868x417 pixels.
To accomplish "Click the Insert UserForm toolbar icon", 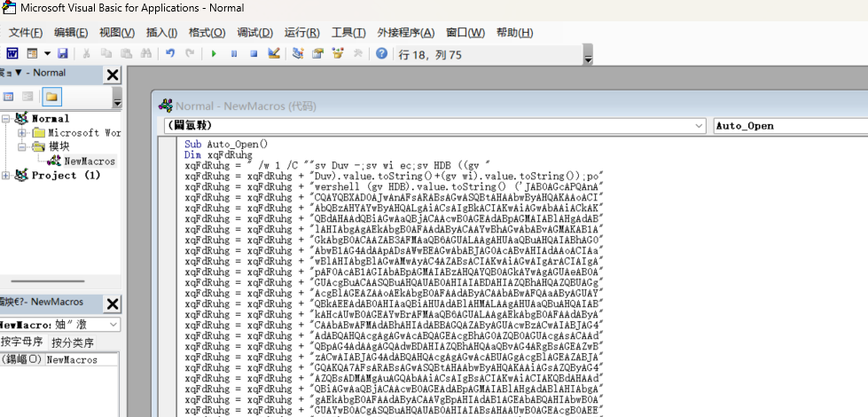I will coord(32,54).
